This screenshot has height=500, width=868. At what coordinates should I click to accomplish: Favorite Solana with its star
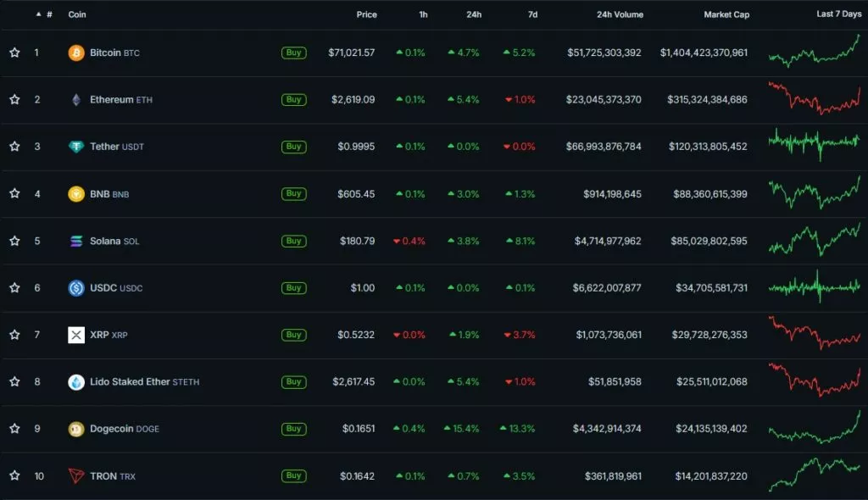click(x=14, y=241)
